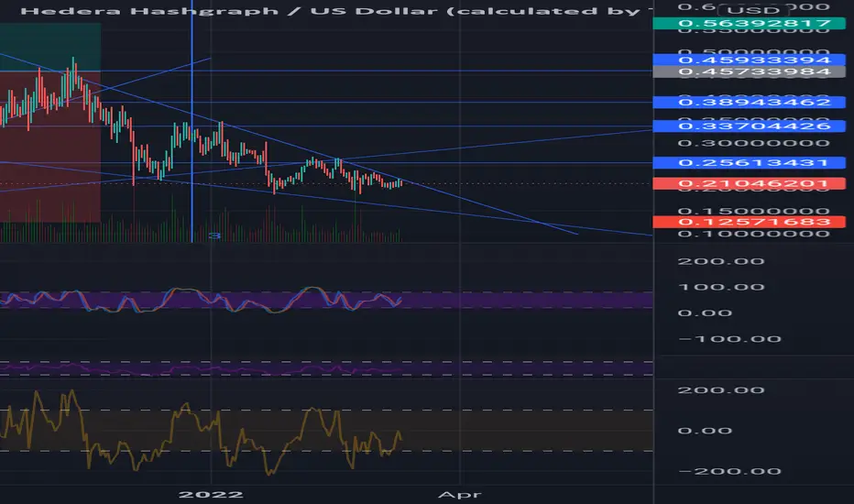Select the -200.00 tick on the bottom indicator scale
854x504 pixels.
pyautogui.click(x=729, y=471)
